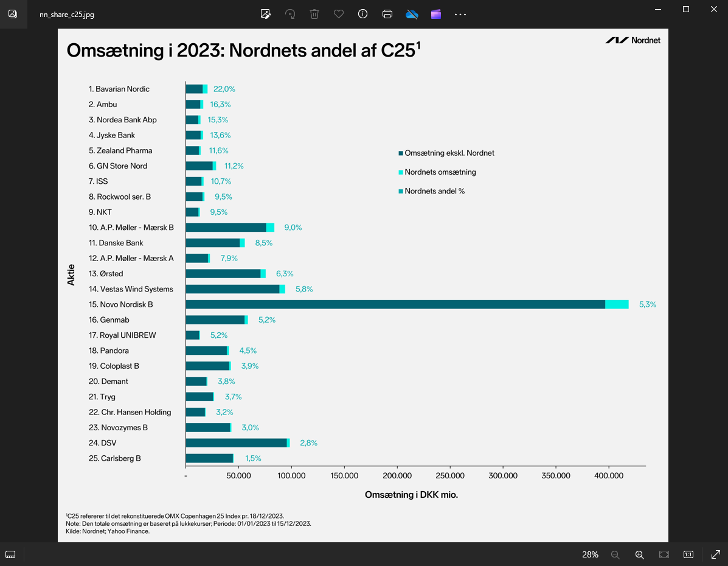
Task: Open the Clipchamp video editor icon
Action: pyautogui.click(x=436, y=14)
